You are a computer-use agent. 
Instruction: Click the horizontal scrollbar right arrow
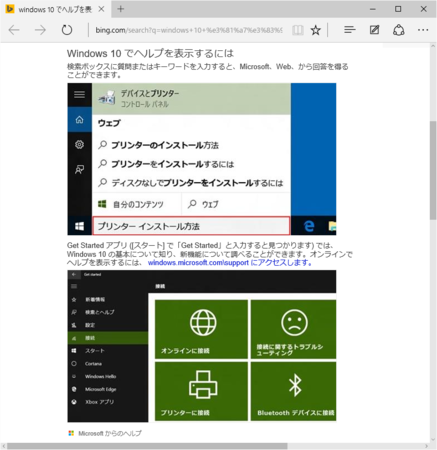coord(426,446)
